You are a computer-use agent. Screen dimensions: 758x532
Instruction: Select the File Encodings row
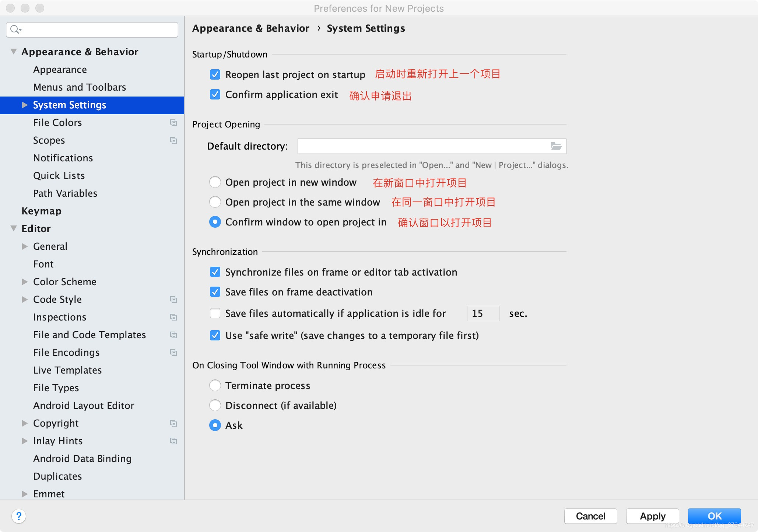[x=92, y=353]
